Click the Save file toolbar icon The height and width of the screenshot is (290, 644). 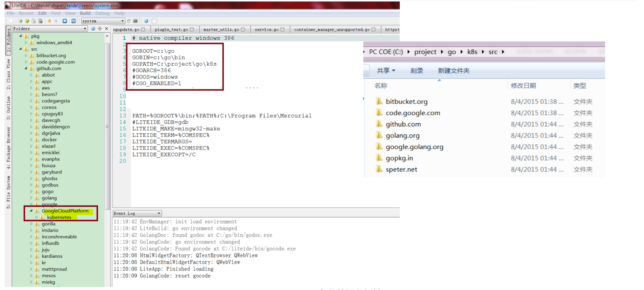[x=34, y=21]
